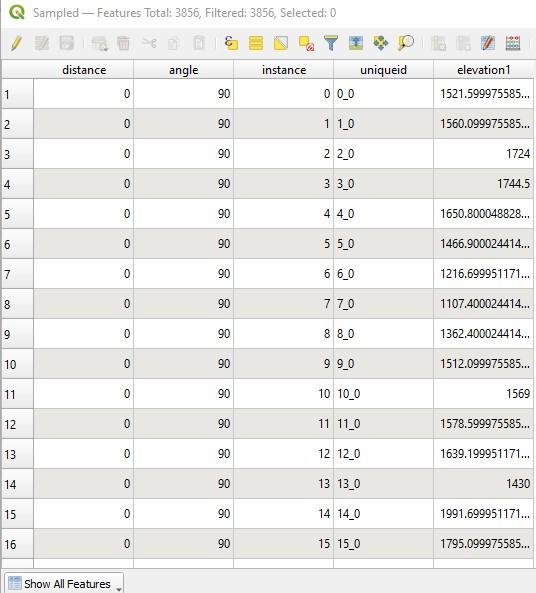Click Pan map to selected rows icon
Image resolution: width=536 pixels, height=593 pixels.
[x=381, y=43]
